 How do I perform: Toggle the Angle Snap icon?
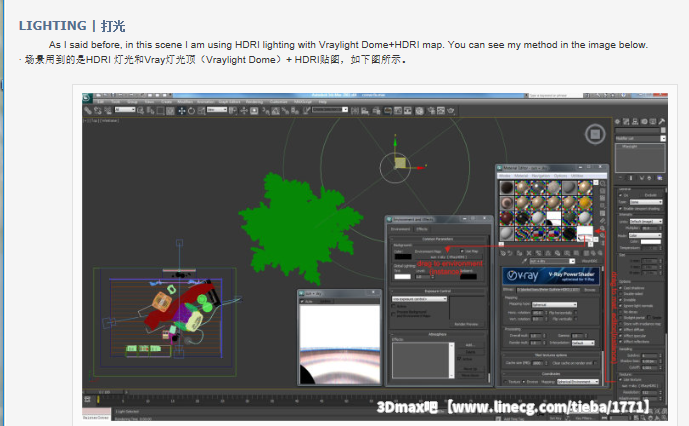[276, 111]
